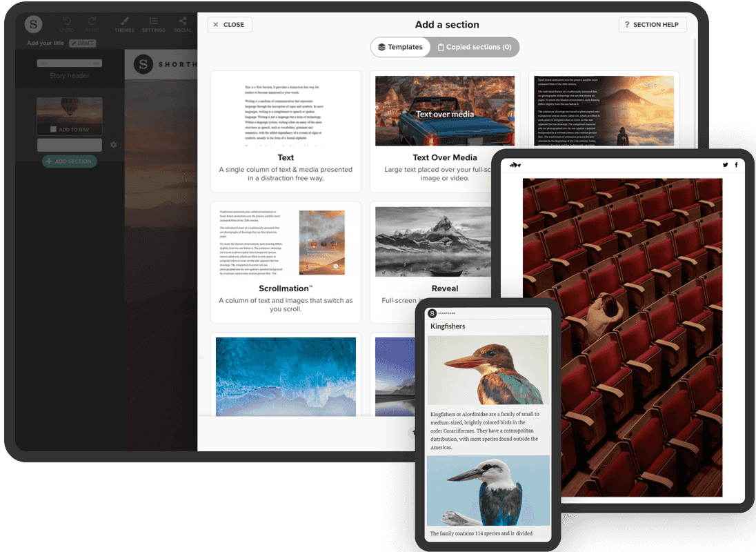Screen dimensions: 756x552
Task: Click the Redo icon in the top toolbar
Action: tap(92, 21)
